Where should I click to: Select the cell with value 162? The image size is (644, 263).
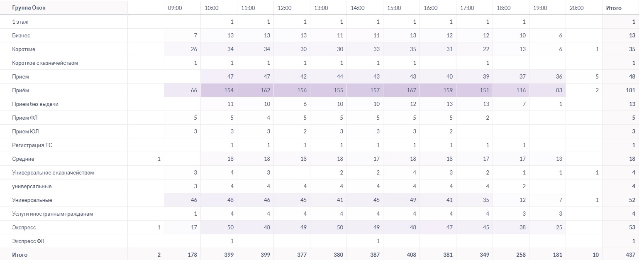pos(256,90)
